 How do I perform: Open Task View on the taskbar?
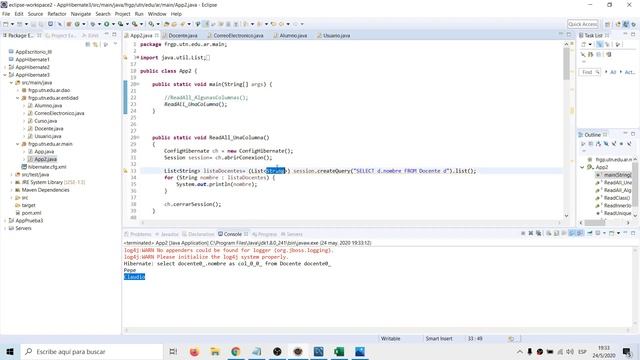173,351
